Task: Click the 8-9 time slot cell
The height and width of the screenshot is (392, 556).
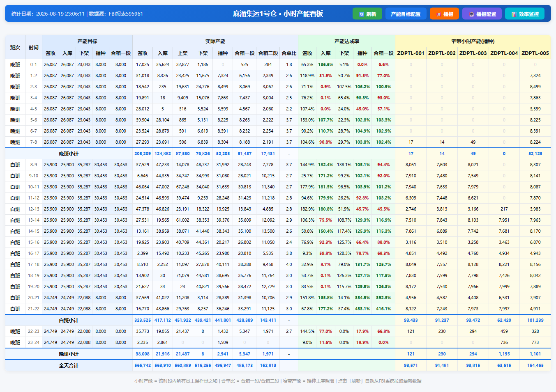Action: (34, 165)
